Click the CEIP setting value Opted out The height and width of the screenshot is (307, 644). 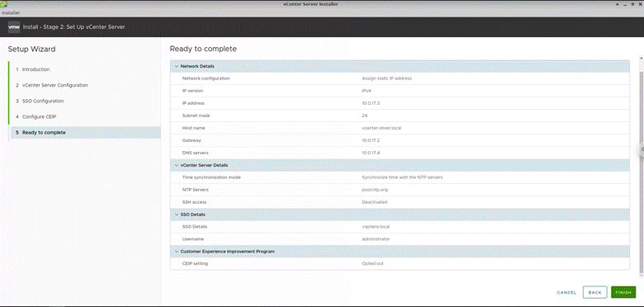point(372,263)
